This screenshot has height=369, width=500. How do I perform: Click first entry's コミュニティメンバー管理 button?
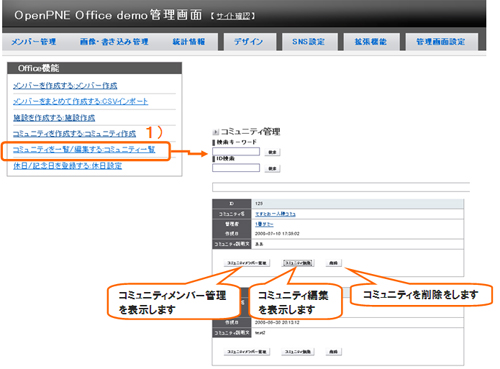point(247,263)
